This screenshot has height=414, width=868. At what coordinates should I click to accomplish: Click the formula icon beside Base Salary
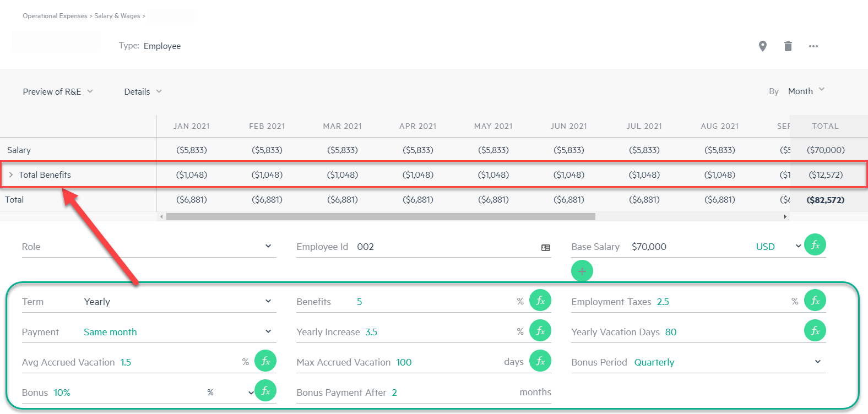tap(815, 245)
